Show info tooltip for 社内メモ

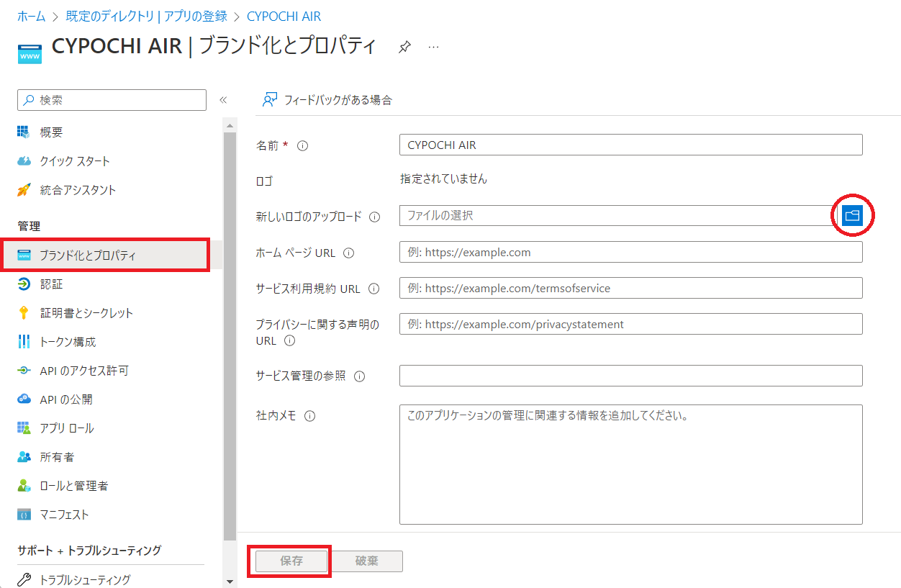tap(310, 416)
